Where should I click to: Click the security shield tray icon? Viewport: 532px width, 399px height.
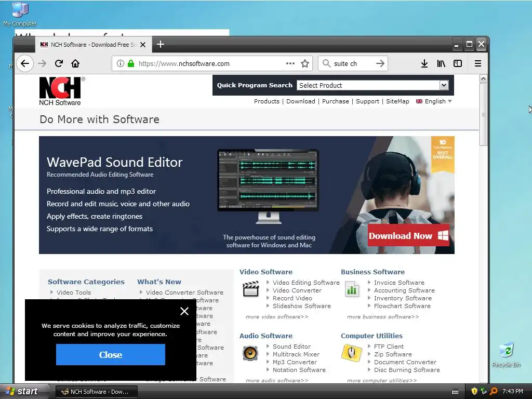pos(474,391)
